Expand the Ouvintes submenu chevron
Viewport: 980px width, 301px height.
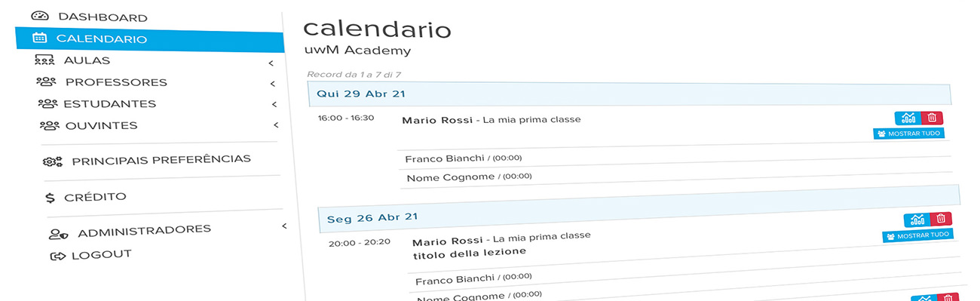[x=276, y=124]
